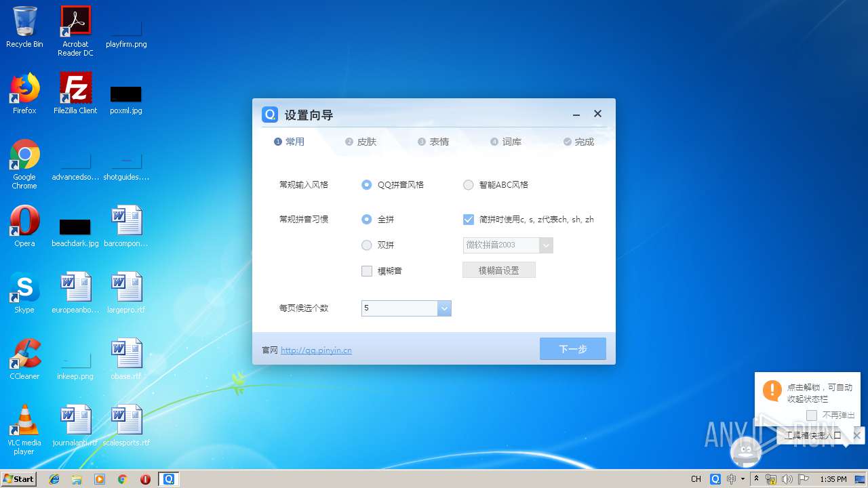Click the QQ Pinyin tray language-bar icon

pos(715,479)
